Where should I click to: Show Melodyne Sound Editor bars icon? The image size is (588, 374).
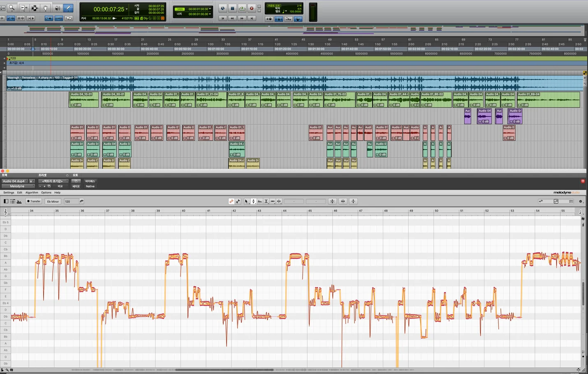[19, 201]
